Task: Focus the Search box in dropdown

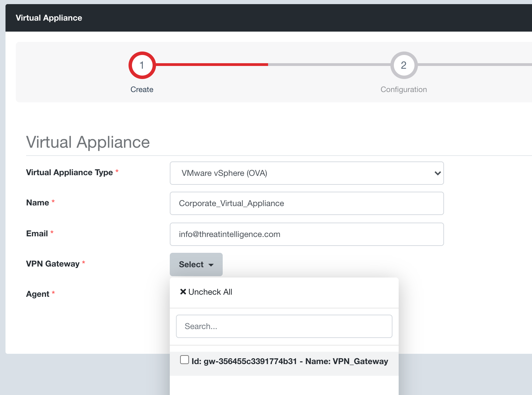Action: pos(284,326)
